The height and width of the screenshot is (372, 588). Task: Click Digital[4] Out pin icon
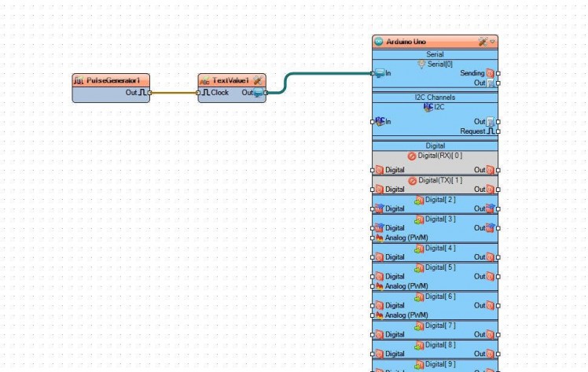[x=490, y=257]
